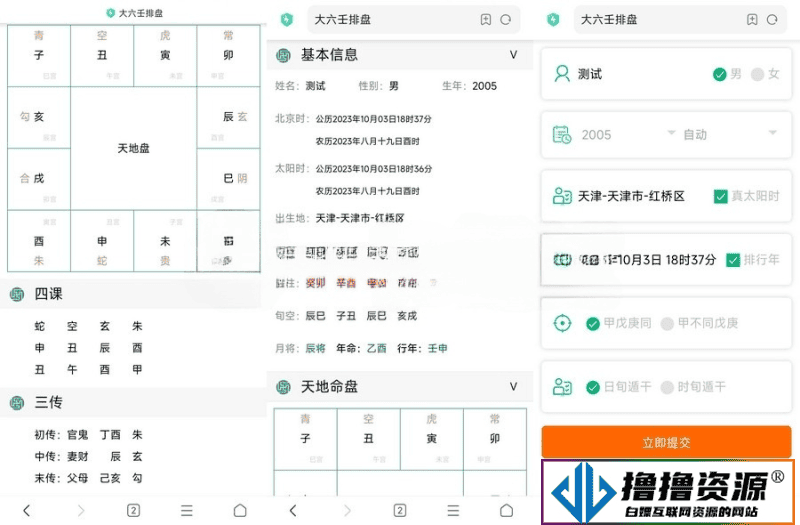Screen dimensions: 800x525
Task: Click the 三传 section heading
Action: [x=48, y=403]
